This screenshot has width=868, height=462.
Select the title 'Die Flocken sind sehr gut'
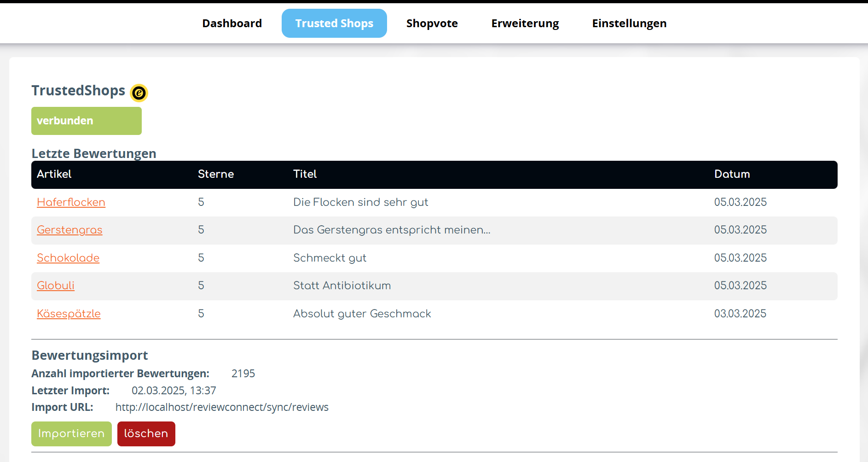(x=361, y=202)
